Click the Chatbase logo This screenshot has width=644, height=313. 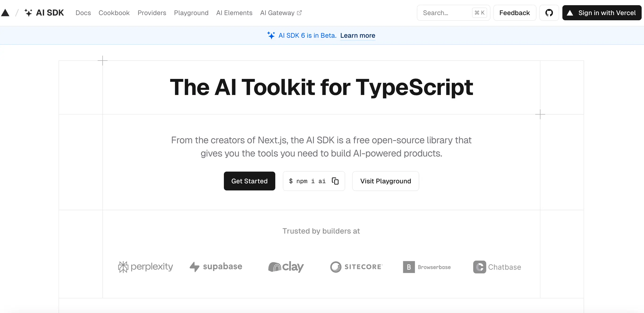point(497,267)
